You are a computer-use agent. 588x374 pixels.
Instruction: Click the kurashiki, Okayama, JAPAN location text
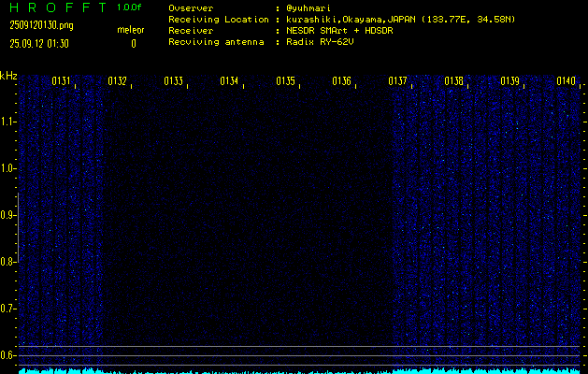point(400,20)
